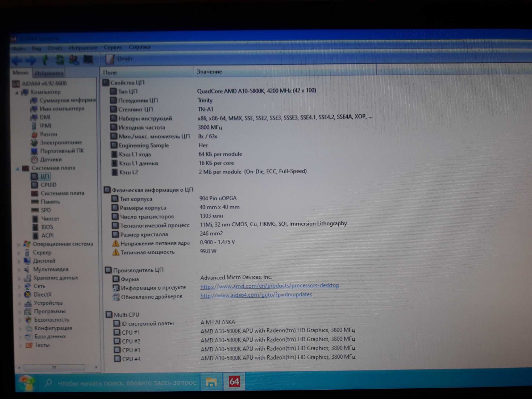Click the BIOS tree icon
Image resolution: width=532 pixels, height=399 pixels.
pos(35,227)
